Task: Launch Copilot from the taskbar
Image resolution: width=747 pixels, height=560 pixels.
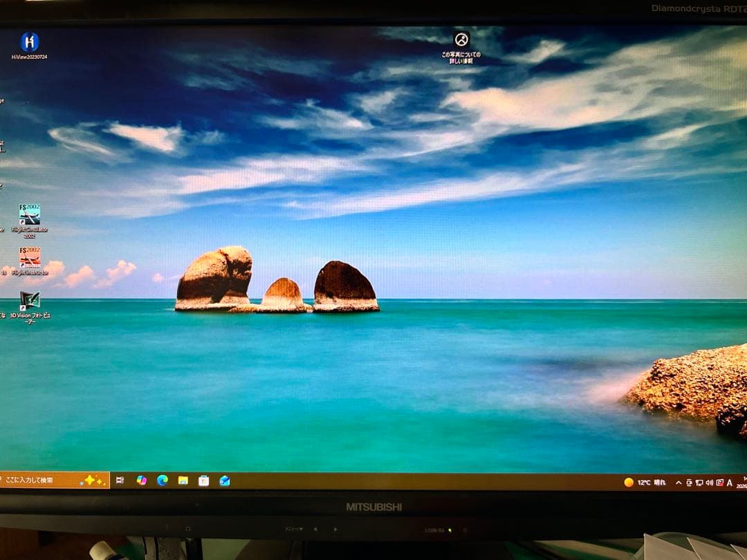Action: [141, 480]
